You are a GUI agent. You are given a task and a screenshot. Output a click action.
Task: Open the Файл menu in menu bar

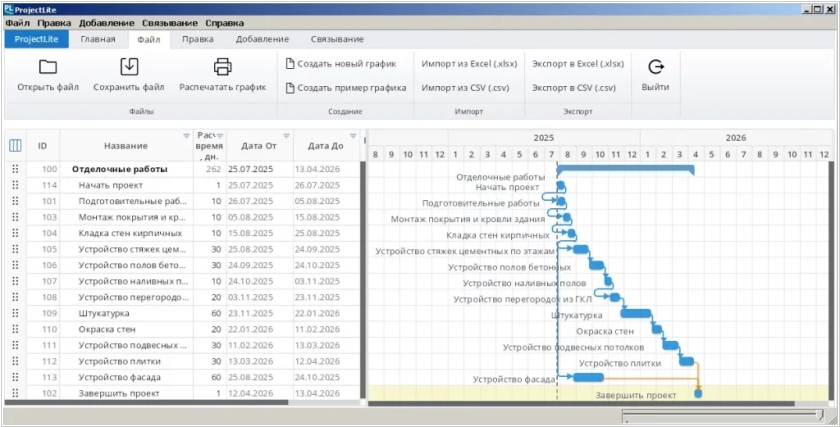tap(18, 23)
